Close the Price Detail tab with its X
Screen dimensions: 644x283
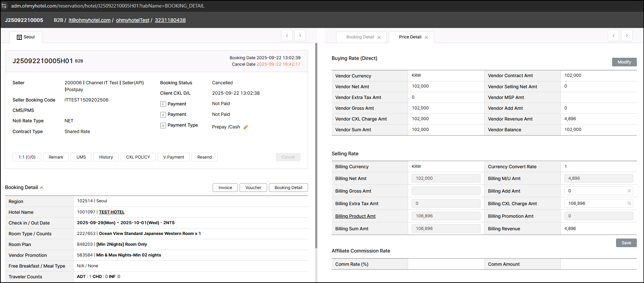click(426, 37)
